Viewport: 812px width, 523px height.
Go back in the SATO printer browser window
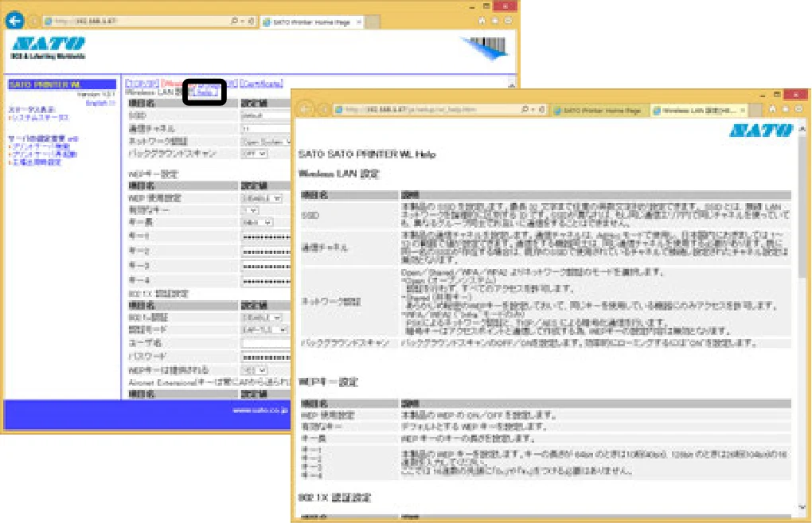pos(14,21)
